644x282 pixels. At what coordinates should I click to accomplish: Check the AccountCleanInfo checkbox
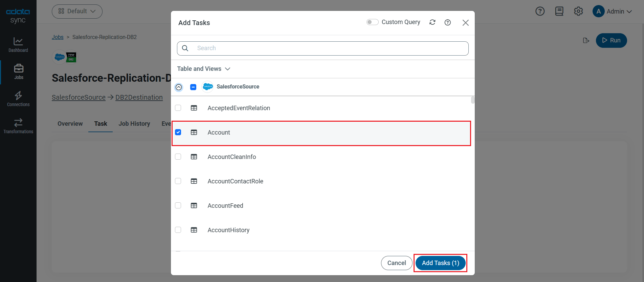point(178,157)
